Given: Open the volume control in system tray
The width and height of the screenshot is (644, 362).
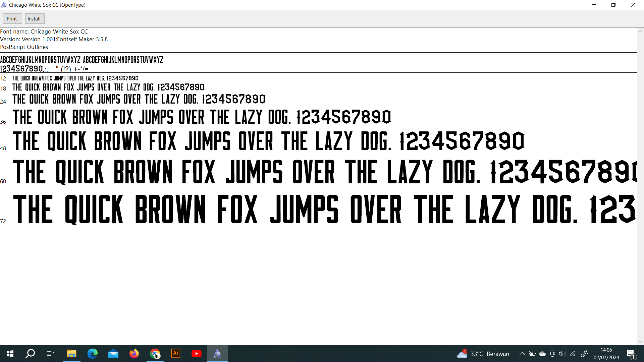Looking at the screenshot, I should pyautogui.click(x=562, y=354).
